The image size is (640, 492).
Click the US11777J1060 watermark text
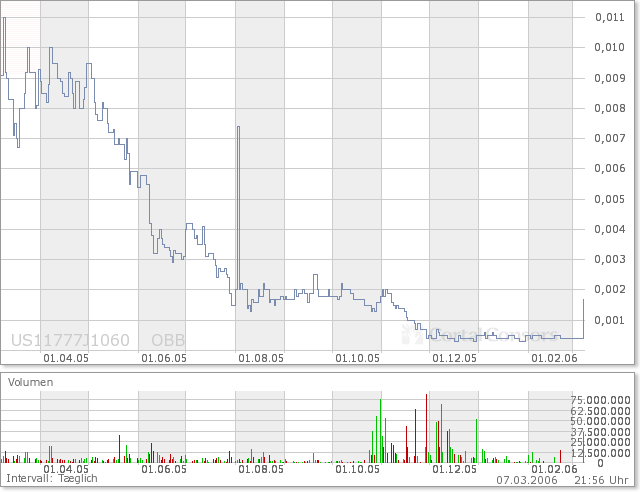[70, 340]
